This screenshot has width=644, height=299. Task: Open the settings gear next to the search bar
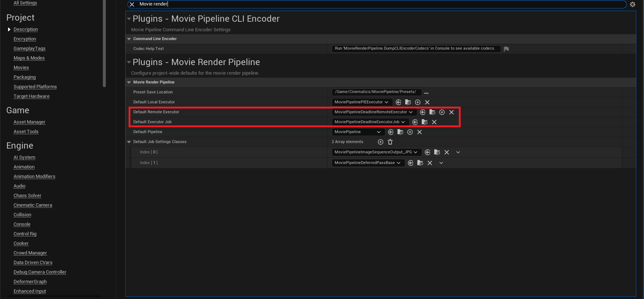click(x=633, y=4)
